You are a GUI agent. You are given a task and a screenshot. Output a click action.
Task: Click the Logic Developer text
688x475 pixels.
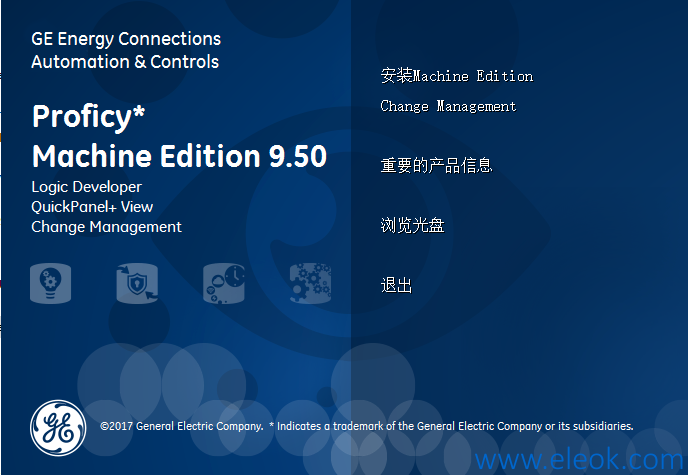(x=86, y=187)
